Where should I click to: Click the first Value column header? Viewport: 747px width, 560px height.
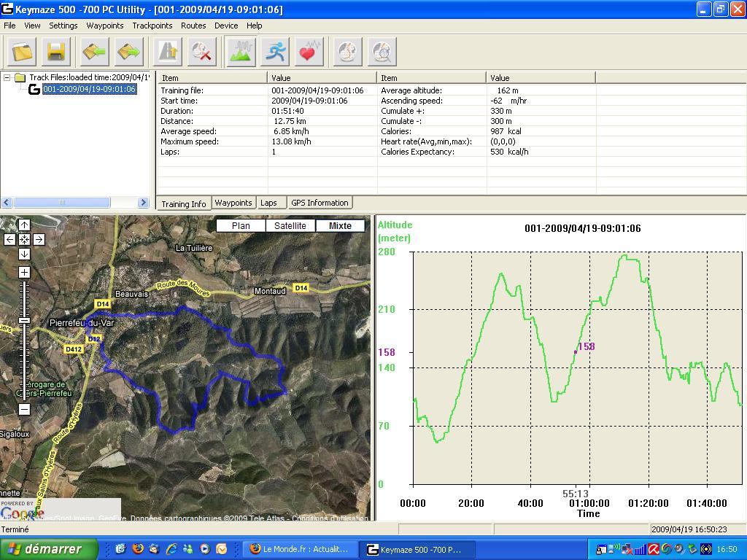tap(322, 77)
